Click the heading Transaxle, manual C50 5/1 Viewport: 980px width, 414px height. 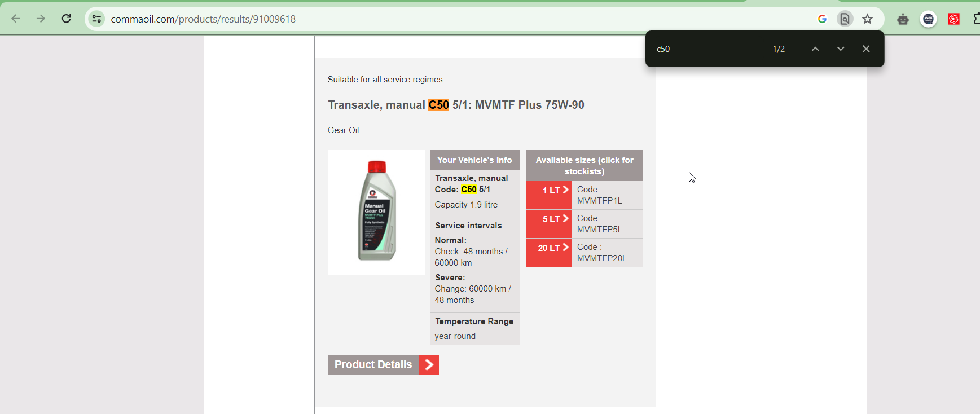point(456,105)
